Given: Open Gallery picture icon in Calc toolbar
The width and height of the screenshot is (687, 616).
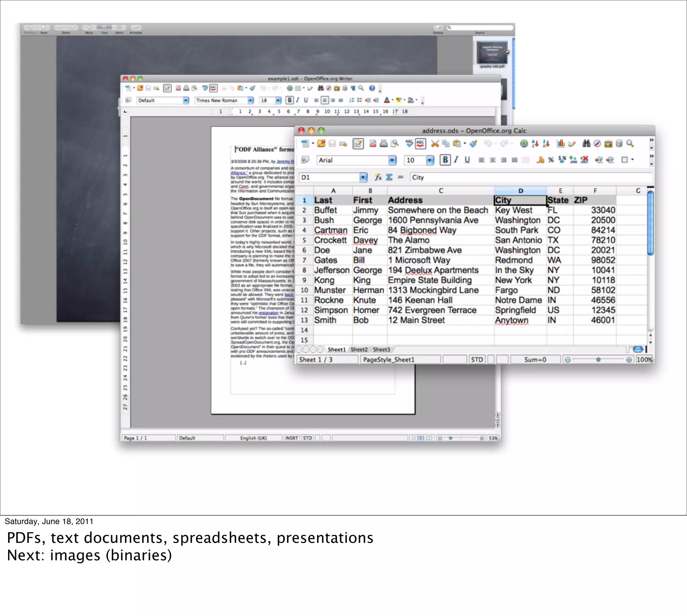Looking at the screenshot, I should [608, 144].
